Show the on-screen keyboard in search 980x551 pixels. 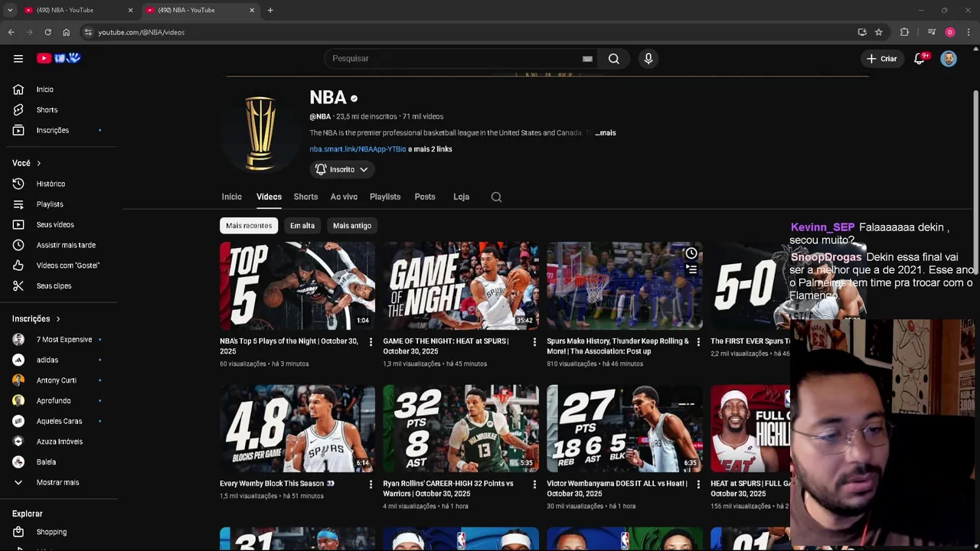click(587, 58)
